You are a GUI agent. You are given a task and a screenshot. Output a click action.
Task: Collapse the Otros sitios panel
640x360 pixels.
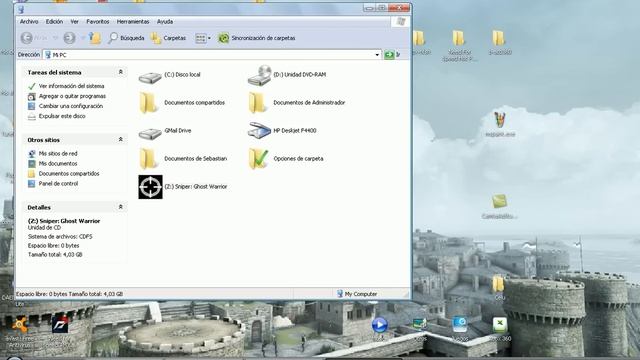point(121,140)
